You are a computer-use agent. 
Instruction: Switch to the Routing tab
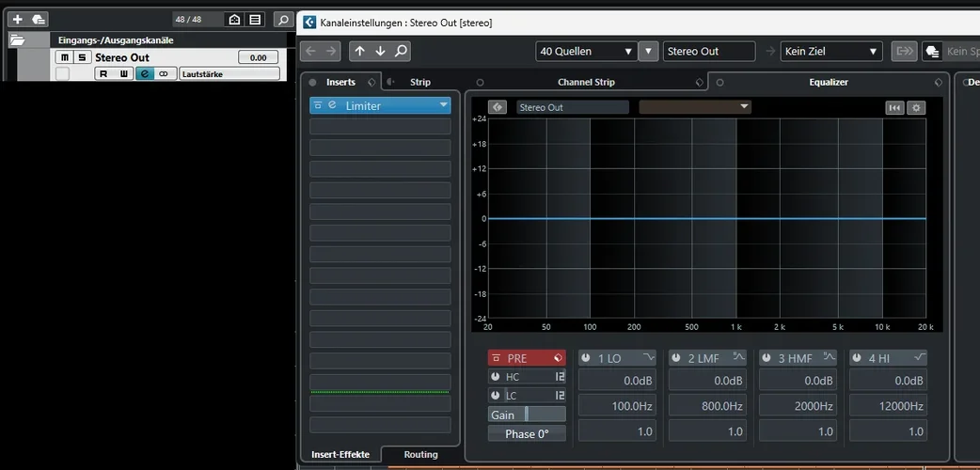420,455
